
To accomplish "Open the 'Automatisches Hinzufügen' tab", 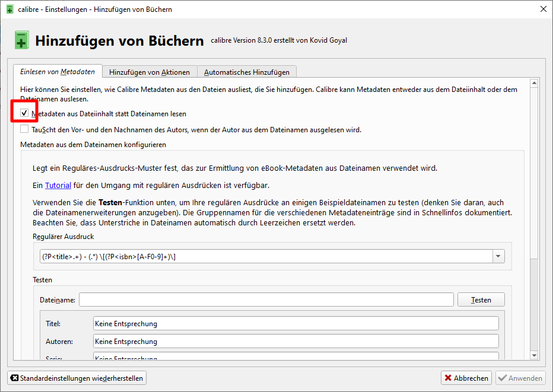I will (246, 72).
